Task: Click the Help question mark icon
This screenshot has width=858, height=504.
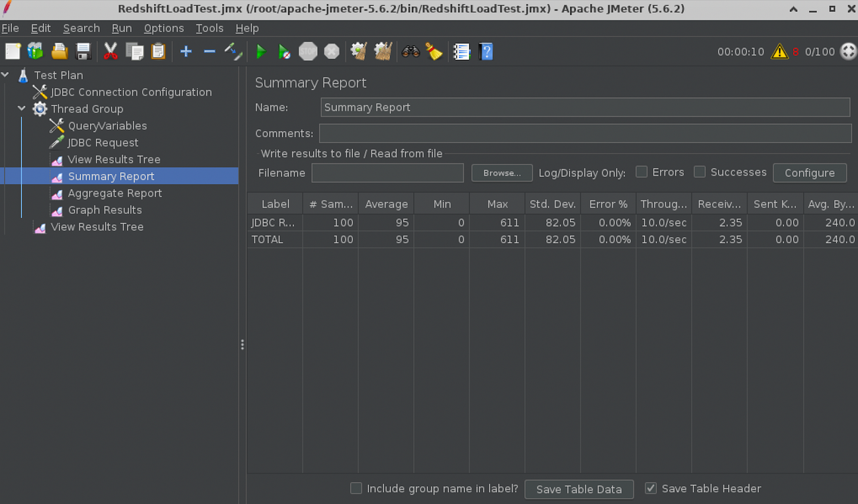Action: coord(486,51)
